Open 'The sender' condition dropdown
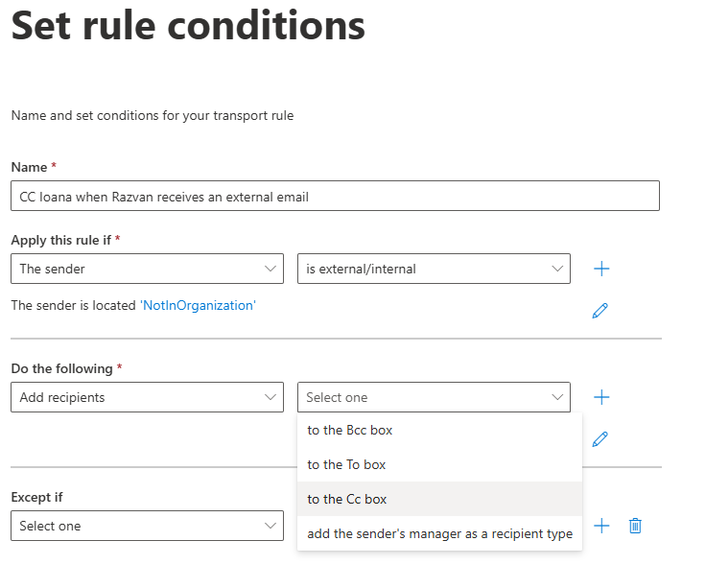 coord(147,269)
